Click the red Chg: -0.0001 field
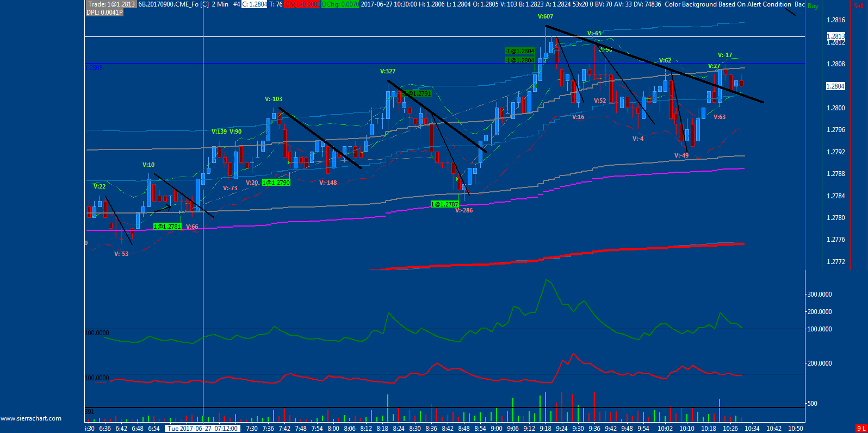The image size is (868, 433). click(302, 4)
